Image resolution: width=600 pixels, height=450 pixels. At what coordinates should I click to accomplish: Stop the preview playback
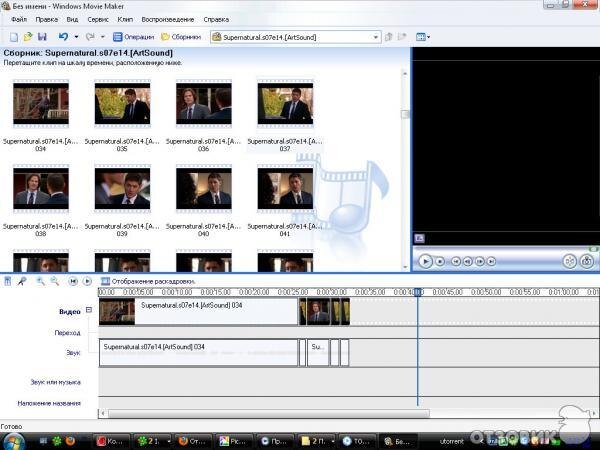[x=440, y=261]
